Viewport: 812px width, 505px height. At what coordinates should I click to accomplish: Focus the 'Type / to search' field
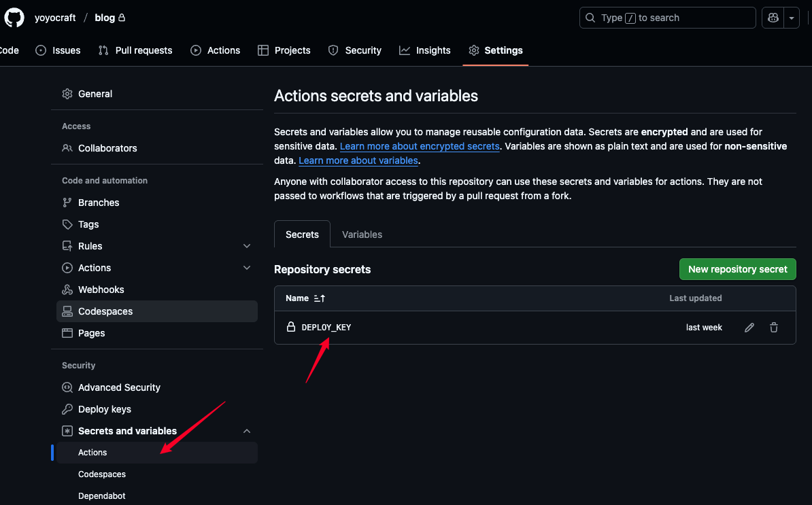click(668, 18)
